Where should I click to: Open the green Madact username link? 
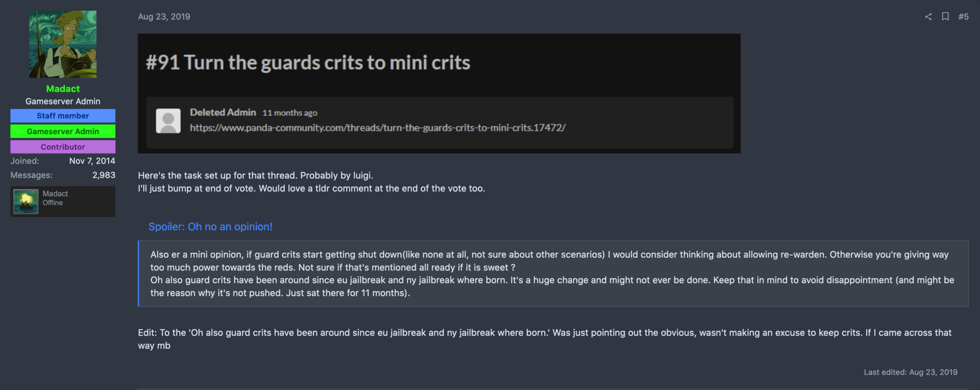pyautogui.click(x=63, y=89)
